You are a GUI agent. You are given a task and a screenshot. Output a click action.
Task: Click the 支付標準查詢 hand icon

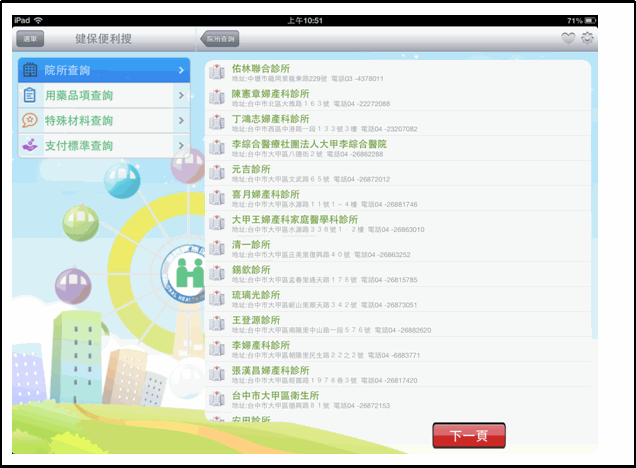(x=30, y=146)
